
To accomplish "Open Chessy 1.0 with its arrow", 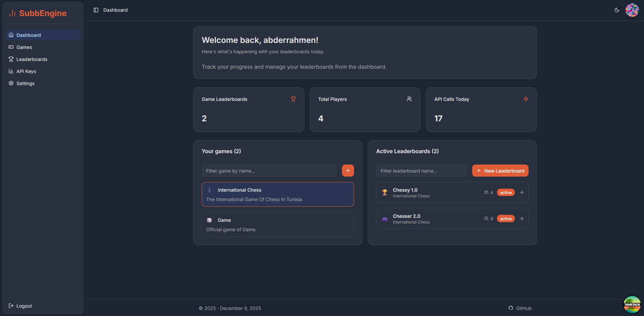I will 522,192.
